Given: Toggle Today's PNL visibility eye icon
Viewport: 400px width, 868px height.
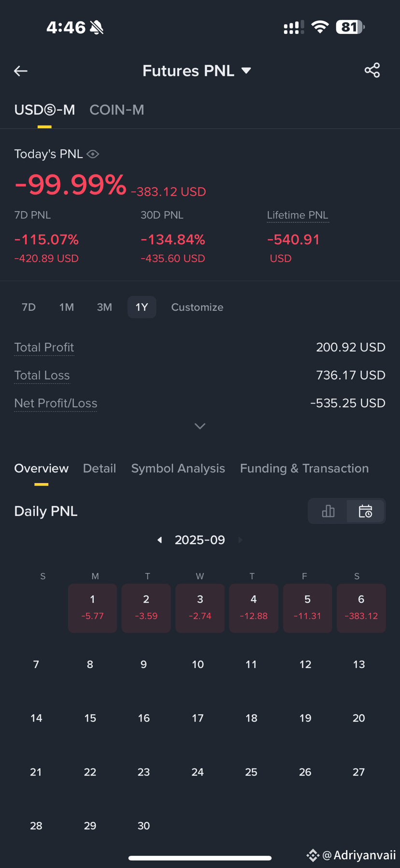Looking at the screenshot, I should click(93, 154).
